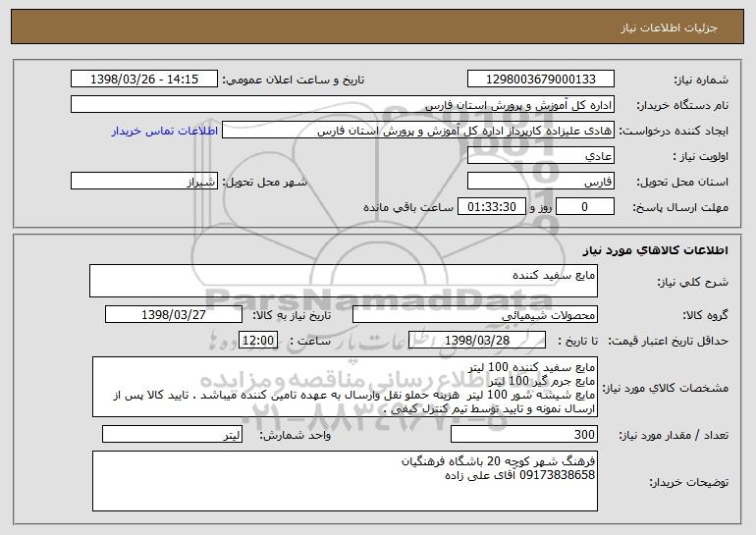
Task: Select the goods group field محصولات شیمیائی
Action: [475, 315]
